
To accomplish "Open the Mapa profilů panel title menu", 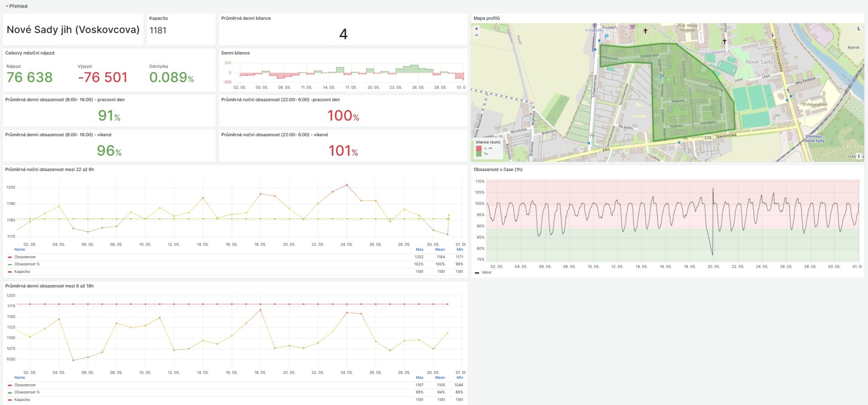I will click(x=486, y=18).
